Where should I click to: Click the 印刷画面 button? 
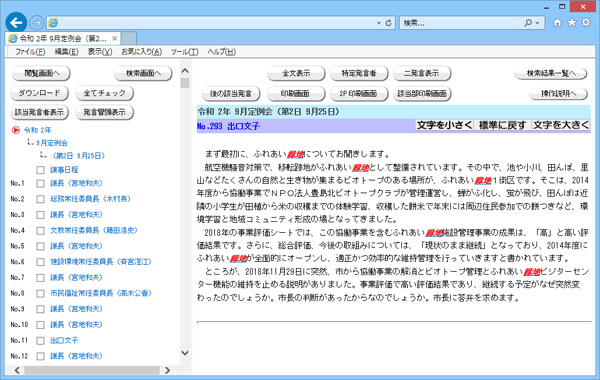point(296,93)
